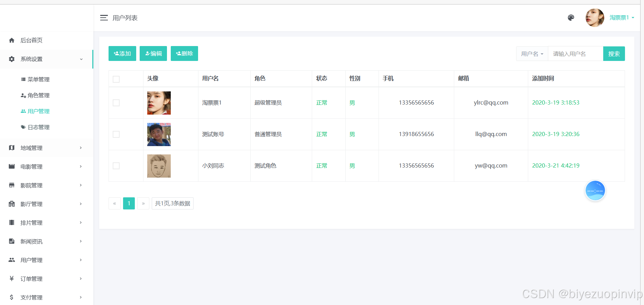Click the sketch avatar of 小刘同志 row
The width and height of the screenshot is (644, 305).
point(159,166)
